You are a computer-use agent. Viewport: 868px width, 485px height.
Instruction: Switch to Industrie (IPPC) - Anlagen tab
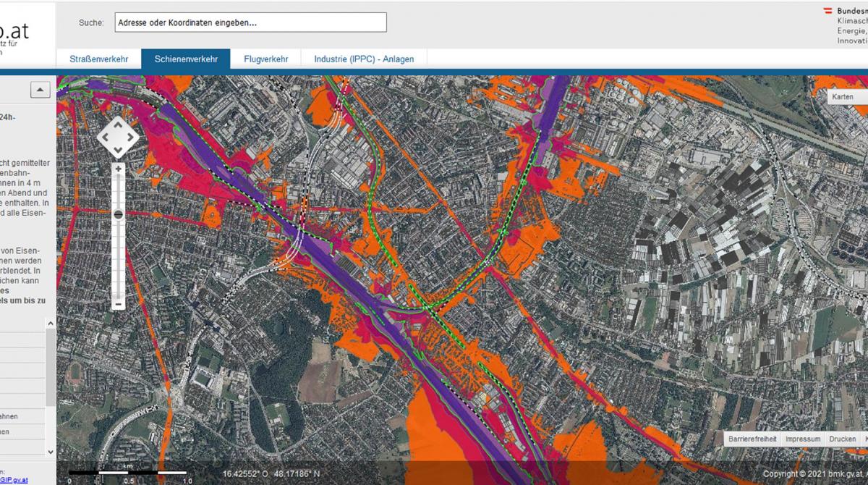click(x=364, y=59)
